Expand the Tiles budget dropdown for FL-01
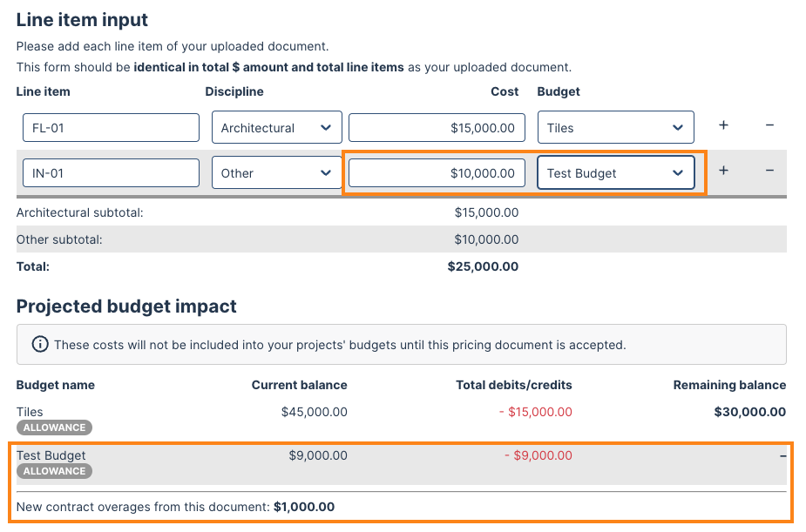Image resolution: width=806 pixels, height=532 pixels. click(x=615, y=127)
